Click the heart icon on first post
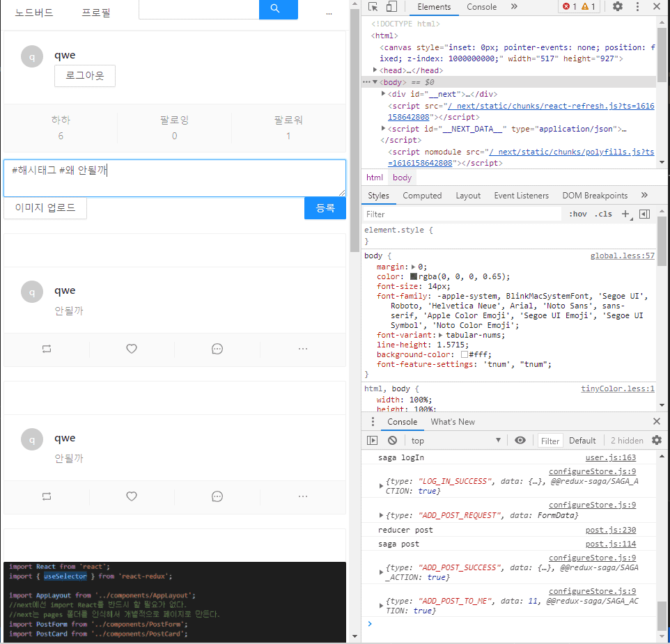Image resolution: width=670 pixels, height=644 pixels. pyautogui.click(x=132, y=349)
